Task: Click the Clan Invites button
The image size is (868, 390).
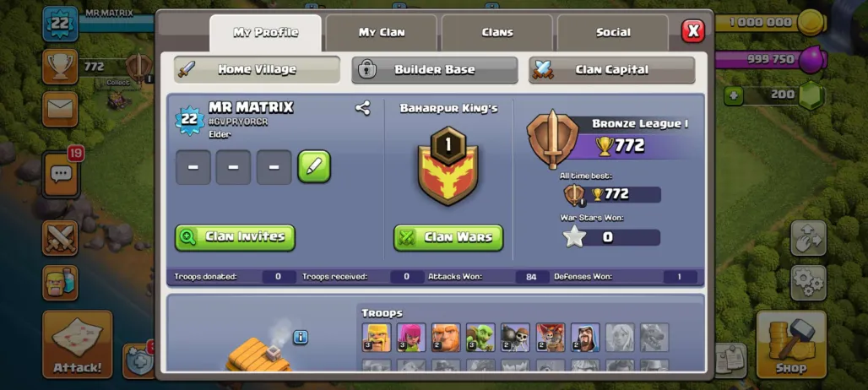Action: click(x=236, y=237)
